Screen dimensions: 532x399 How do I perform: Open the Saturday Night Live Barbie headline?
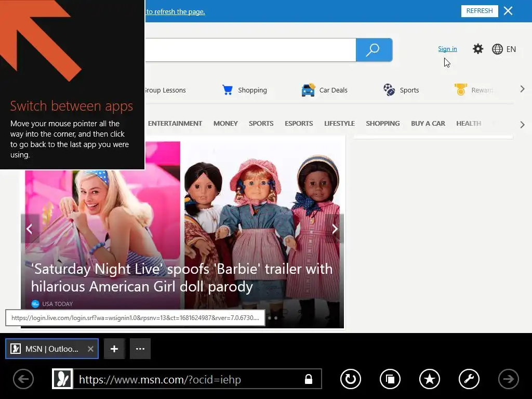(x=182, y=277)
